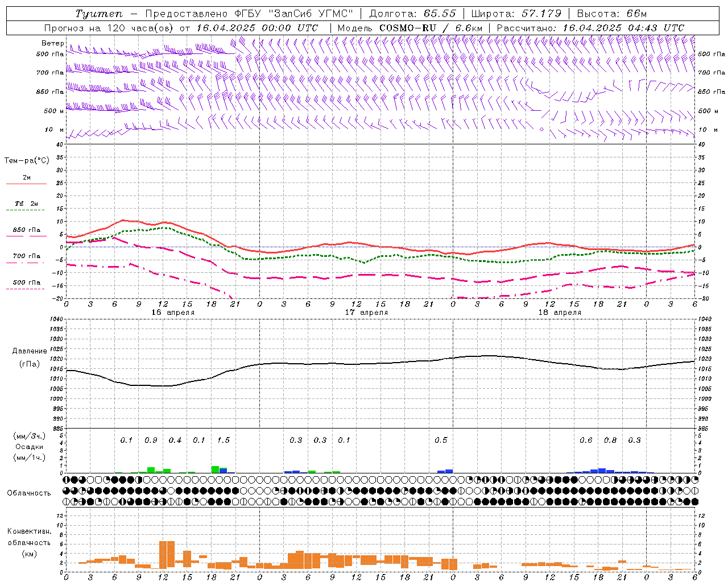Click the 'Долгота: 65.55' header value
The height and width of the screenshot is (582, 728).
click(413, 14)
